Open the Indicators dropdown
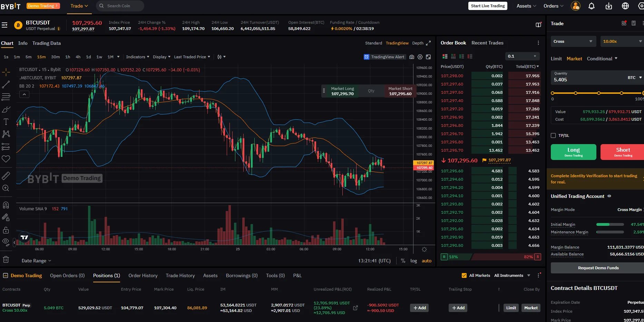644x322 pixels. [138, 57]
